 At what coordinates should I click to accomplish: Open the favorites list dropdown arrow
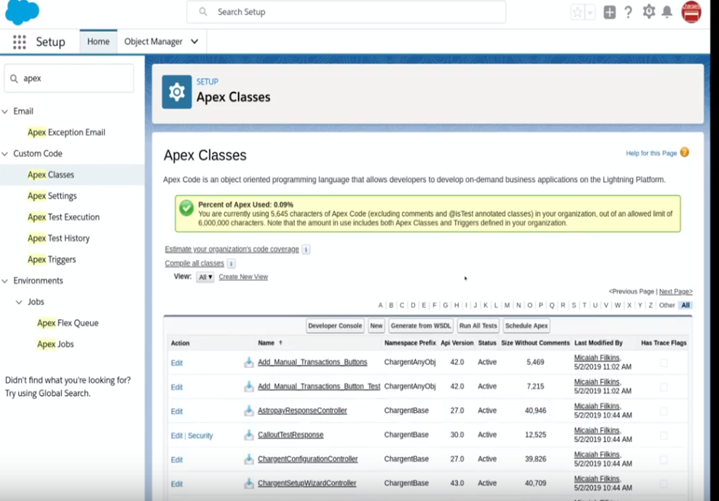tap(590, 12)
